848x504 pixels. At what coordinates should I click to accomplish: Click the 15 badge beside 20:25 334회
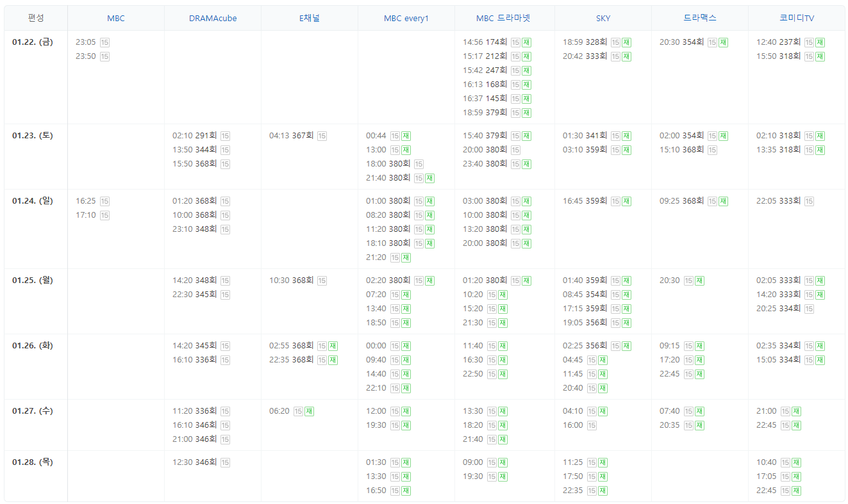[x=809, y=309]
